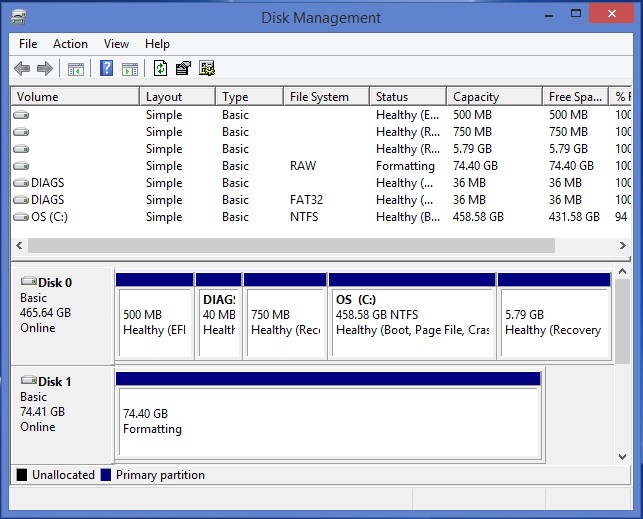Image resolution: width=643 pixels, height=519 pixels.
Task: Select the OS (C:) 458.58 GB NTFS partition block
Action: click(412, 322)
